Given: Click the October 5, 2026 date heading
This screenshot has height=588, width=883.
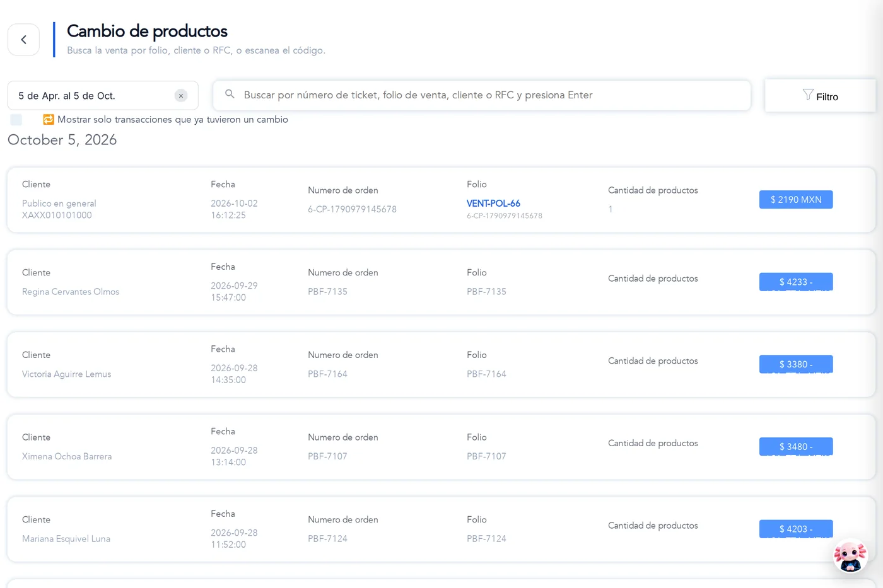Looking at the screenshot, I should pyautogui.click(x=62, y=140).
